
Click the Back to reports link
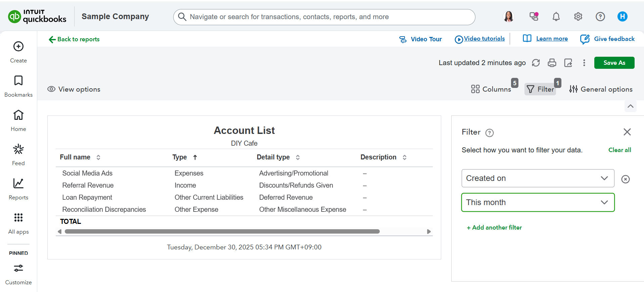coord(74,39)
